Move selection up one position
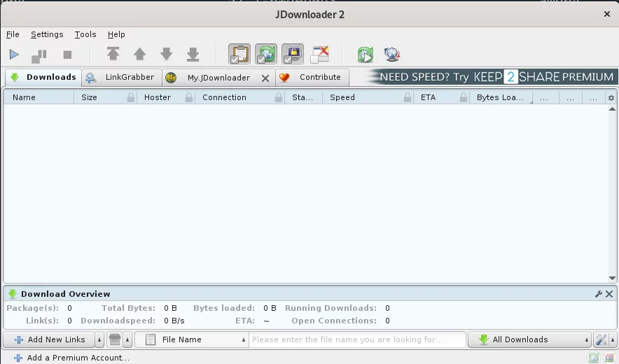This screenshot has height=364, width=619. [x=140, y=54]
